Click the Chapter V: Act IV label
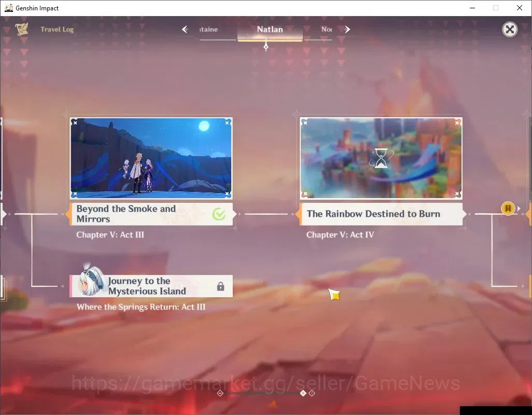This screenshot has height=415, width=532. (340, 235)
